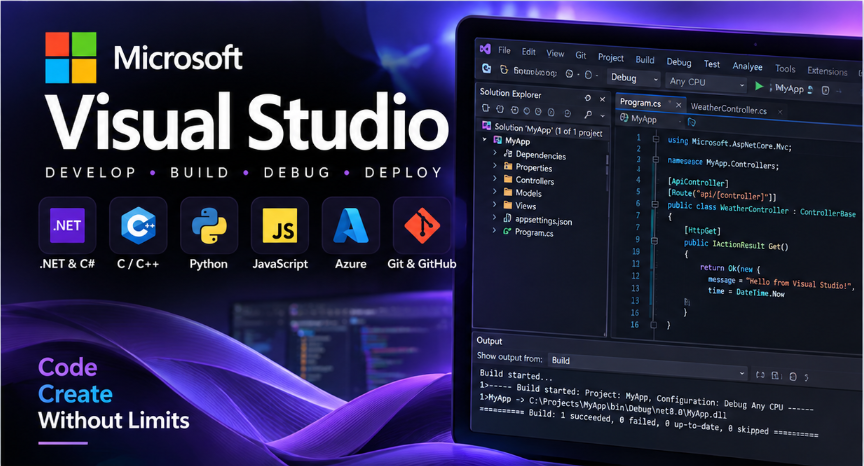Open the File menu
The width and height of the screenshot is (864, 466).
[x=504, y=50]
